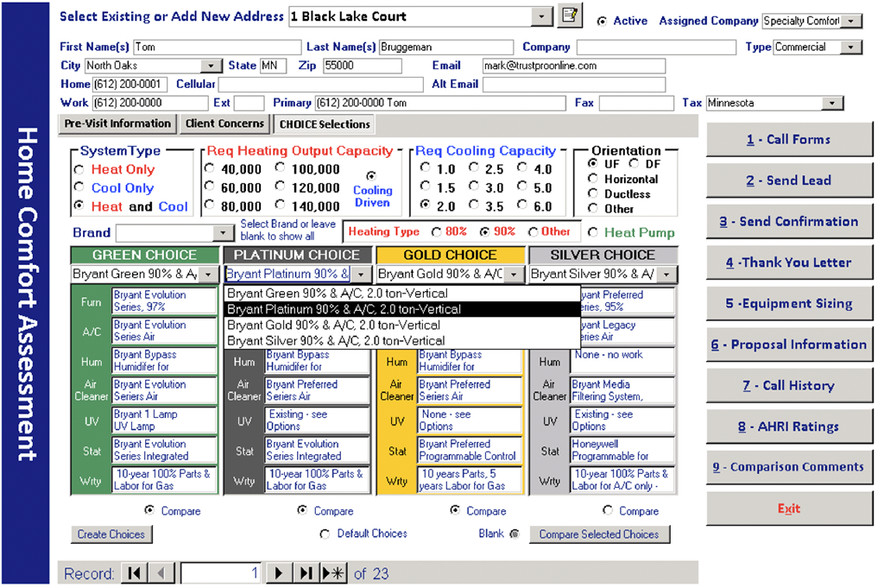Select Default Choices option
The image size is (884, 588).
point(325,534)
